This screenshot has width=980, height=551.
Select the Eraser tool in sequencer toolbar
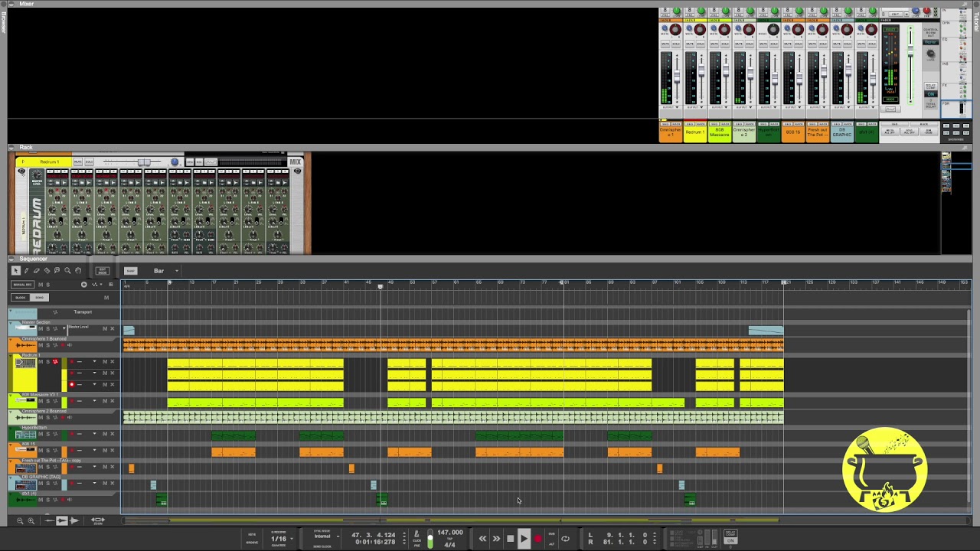point(36,271)
